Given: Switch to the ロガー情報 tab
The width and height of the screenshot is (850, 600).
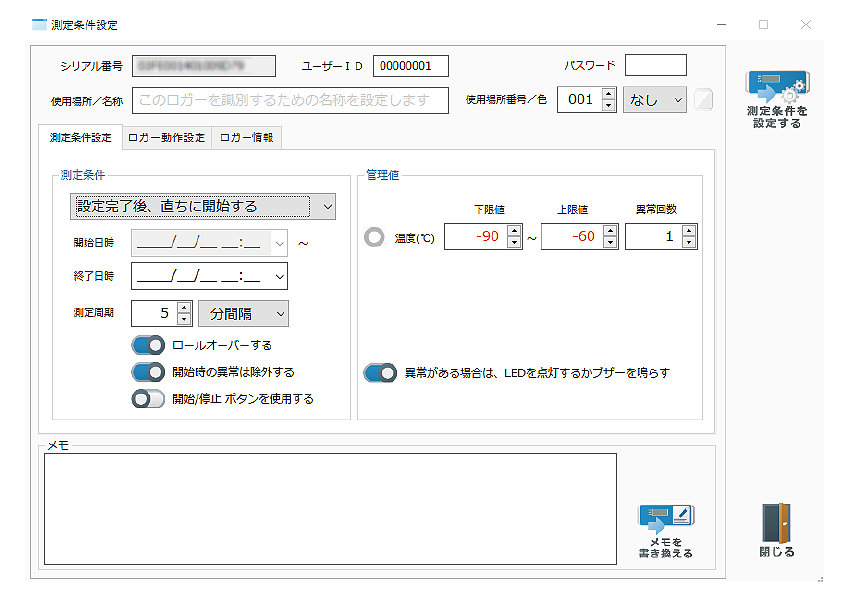Looking at the screenshot, I should tap(246, 138).
